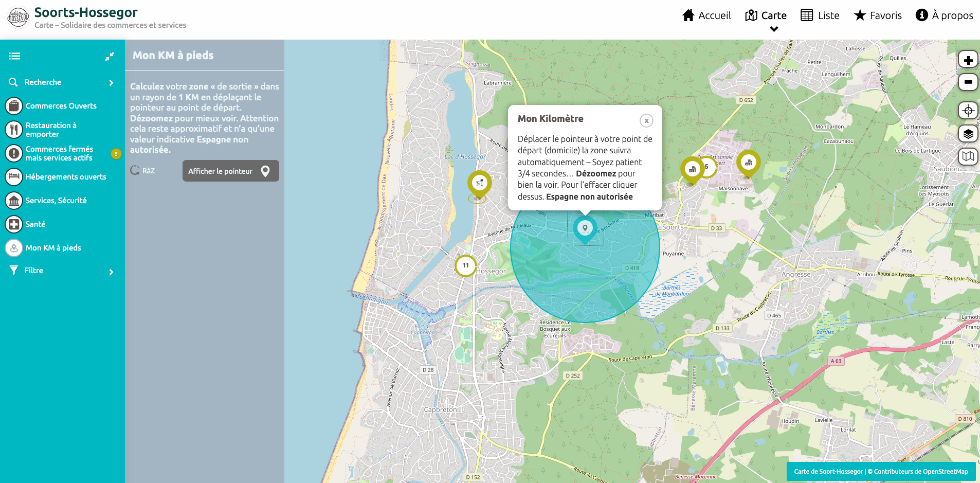This screenshot has height=483, width=980.
Task: Close the Mon Kilomètre popup
Action: [646, 120]
